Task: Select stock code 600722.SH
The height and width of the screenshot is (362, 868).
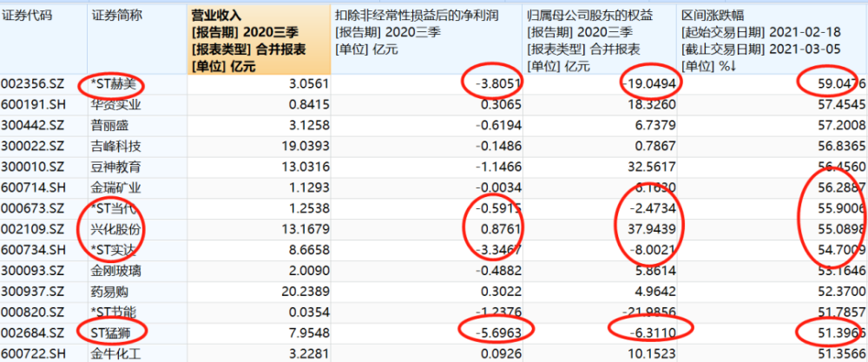Action: pyautogui.click(x=33, y=354)
